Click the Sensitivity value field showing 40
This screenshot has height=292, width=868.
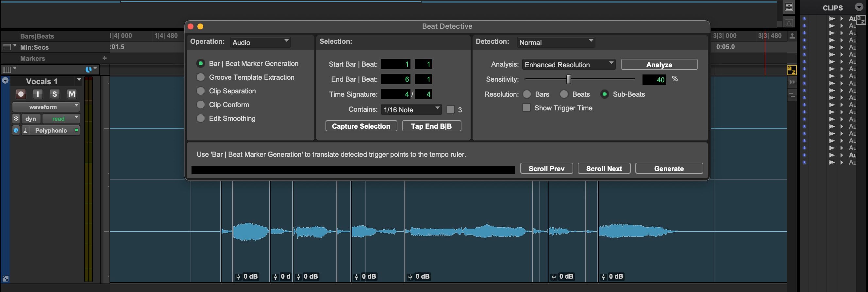click(x=654, y=79)
